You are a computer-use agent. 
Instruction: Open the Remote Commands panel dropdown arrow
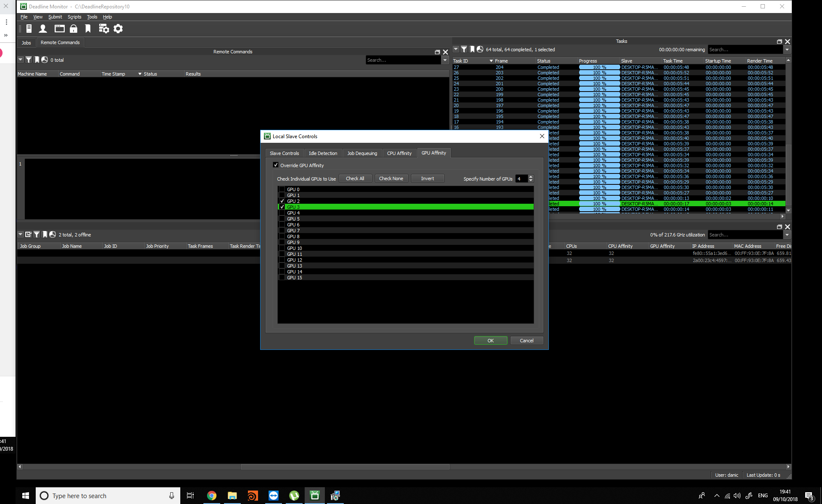20,60
